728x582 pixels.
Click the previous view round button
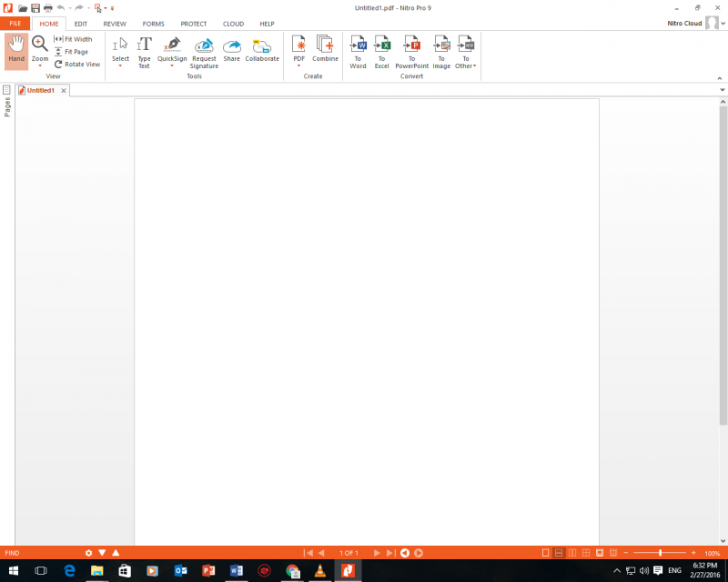[405, 553]
